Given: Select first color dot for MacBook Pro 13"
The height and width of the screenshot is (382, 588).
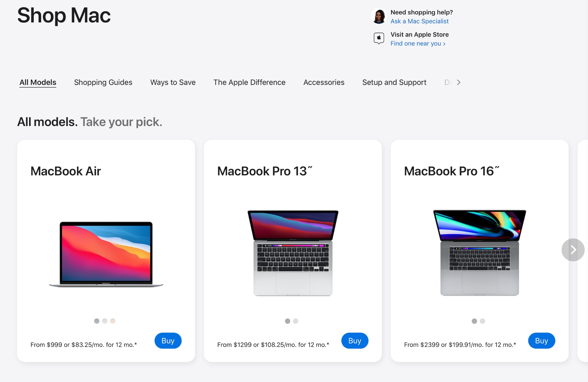Looking at the screenshot, I should pos(287,321).
